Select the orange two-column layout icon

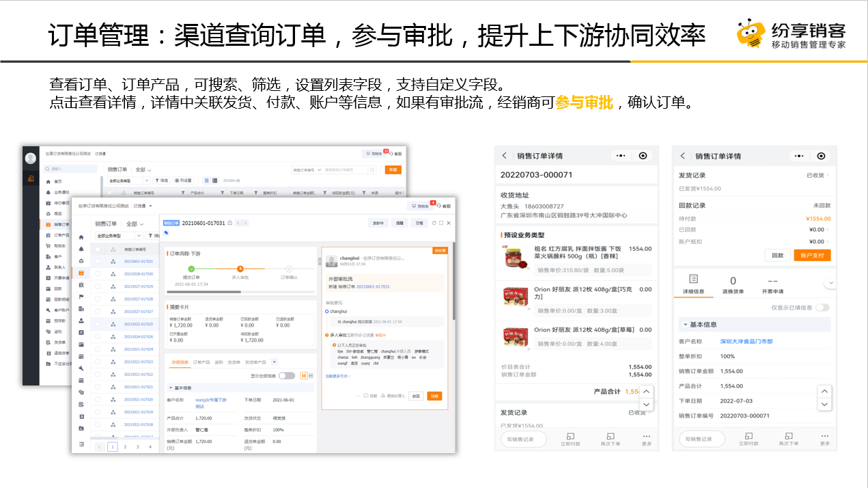[303, 376]
